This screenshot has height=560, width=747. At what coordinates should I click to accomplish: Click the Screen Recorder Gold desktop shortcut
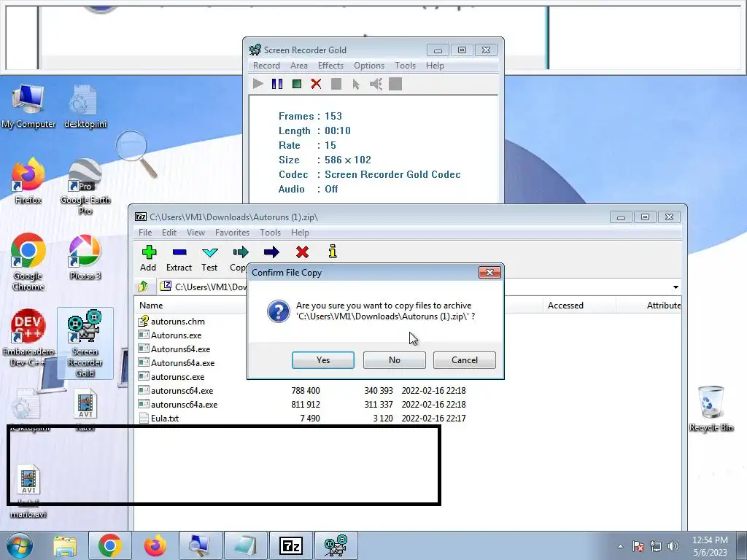coord(85,343)
